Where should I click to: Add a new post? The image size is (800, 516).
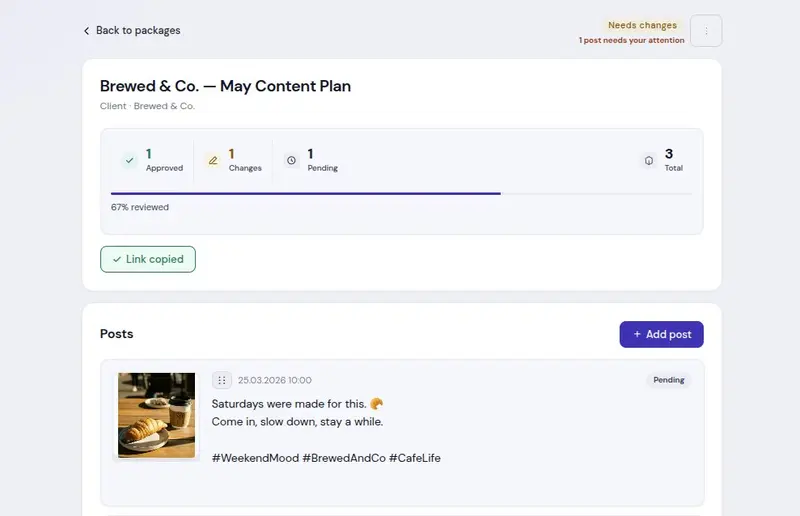point(662,334)
